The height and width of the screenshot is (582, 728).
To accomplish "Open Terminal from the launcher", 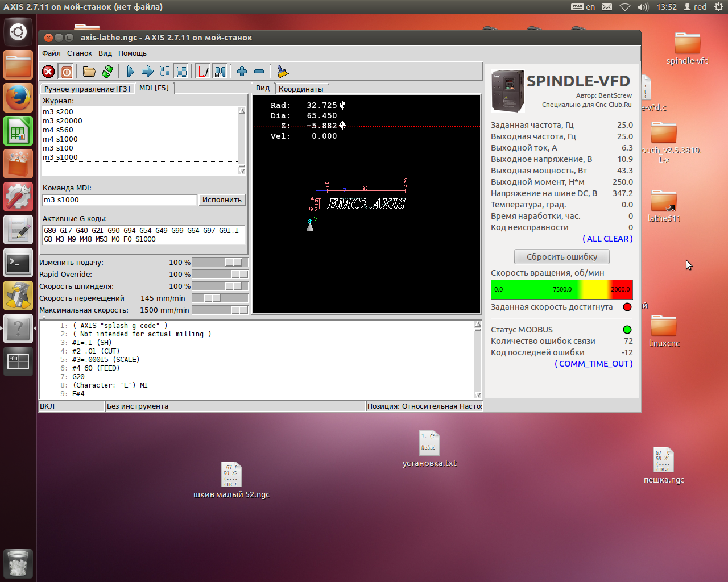I will 18,262.
